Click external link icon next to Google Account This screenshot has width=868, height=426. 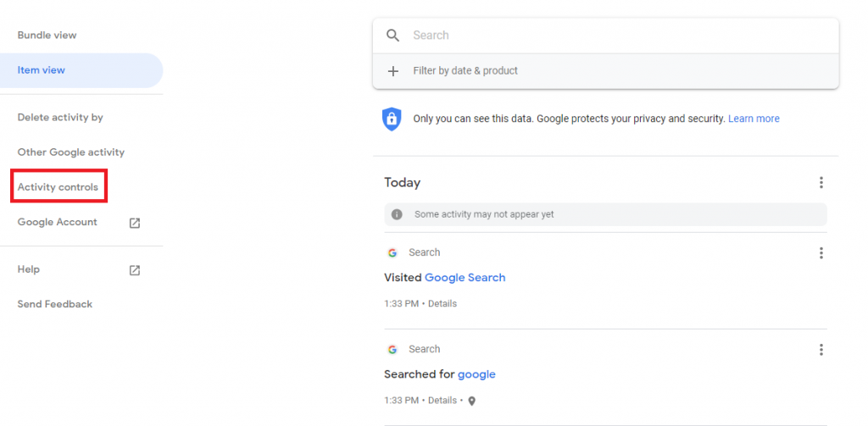pos(135,223)
